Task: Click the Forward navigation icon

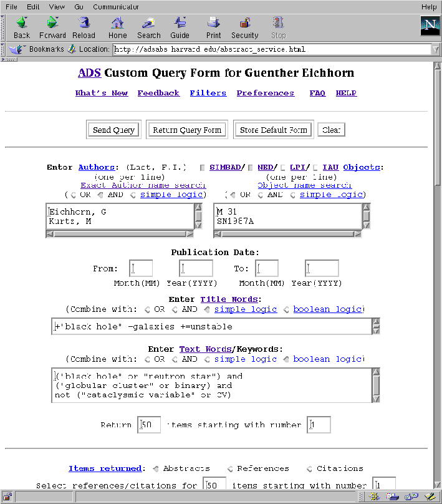Action: 52,23
